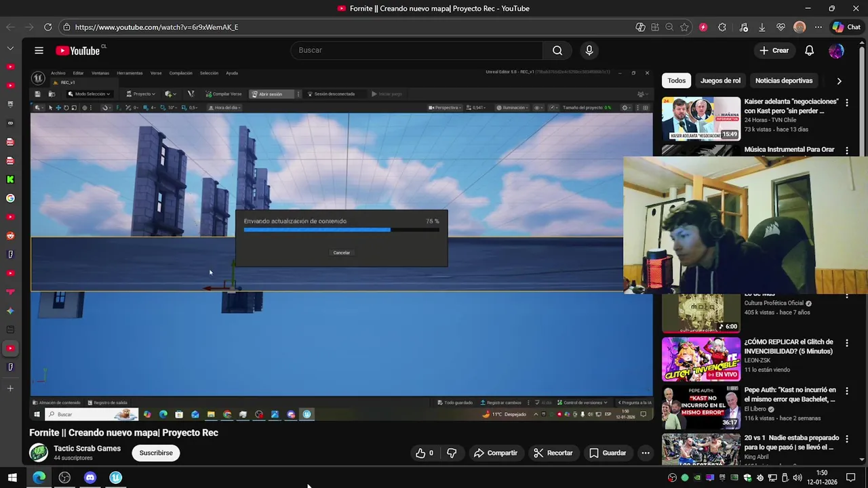Open Pepe Auth Kast video thumbnail
Screen dimensions: 868x488
(x=701, y=407)
